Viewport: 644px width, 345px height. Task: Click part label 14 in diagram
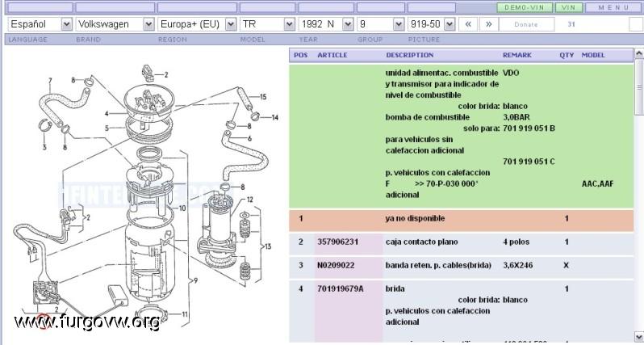click(x=274, y=117)
